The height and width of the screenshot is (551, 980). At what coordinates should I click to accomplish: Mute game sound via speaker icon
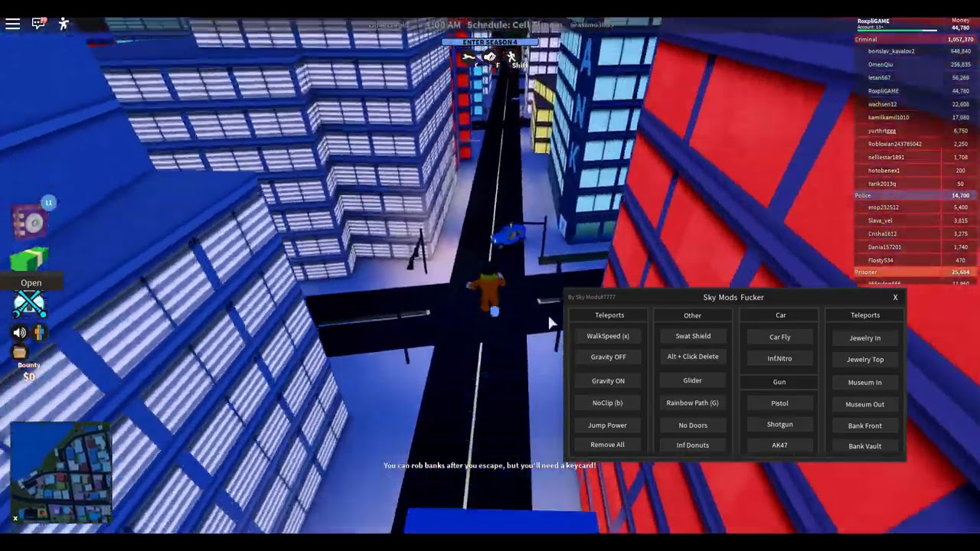click(x=20, y=332)
